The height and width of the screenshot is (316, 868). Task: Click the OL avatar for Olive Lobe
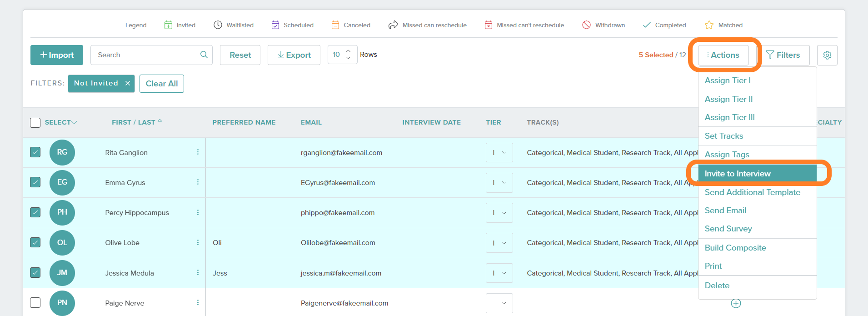[62, 243]
